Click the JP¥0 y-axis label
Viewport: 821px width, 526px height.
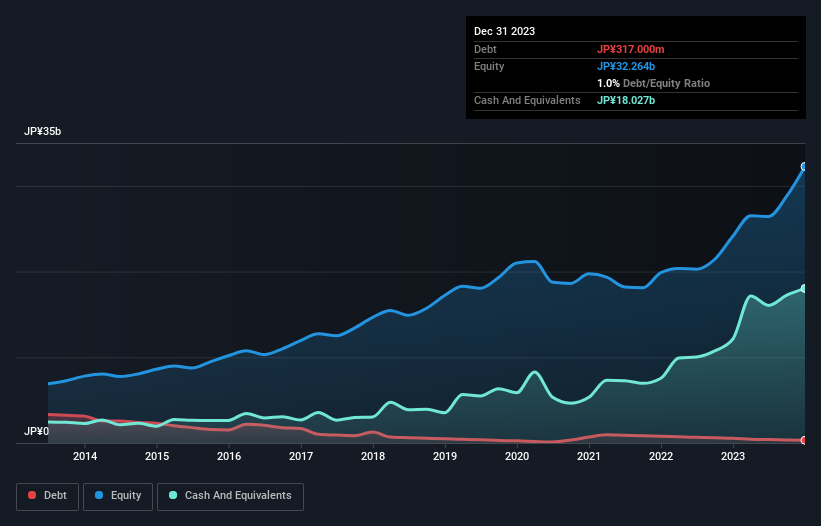pyautogui.click(x=37, y=432)
